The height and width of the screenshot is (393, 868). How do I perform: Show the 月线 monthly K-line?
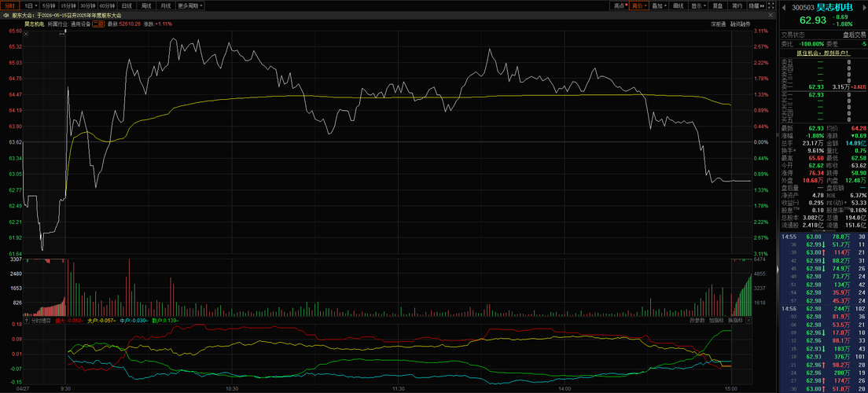pyautogui.click(x=166, y=6)
